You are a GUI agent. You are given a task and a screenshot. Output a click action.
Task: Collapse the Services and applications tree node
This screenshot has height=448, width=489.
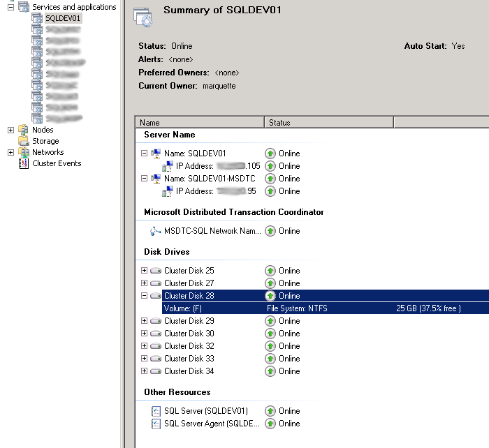(x=11, y=7)
